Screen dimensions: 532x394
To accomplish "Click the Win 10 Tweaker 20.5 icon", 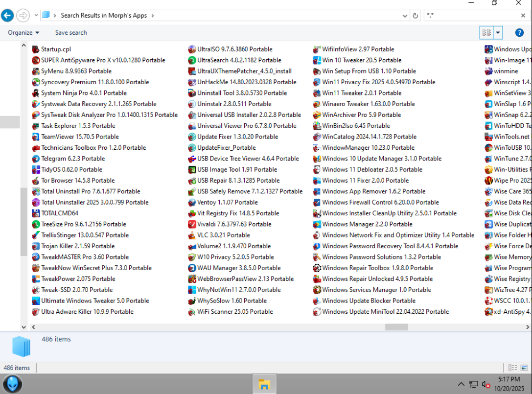I will tap(317, 60).
